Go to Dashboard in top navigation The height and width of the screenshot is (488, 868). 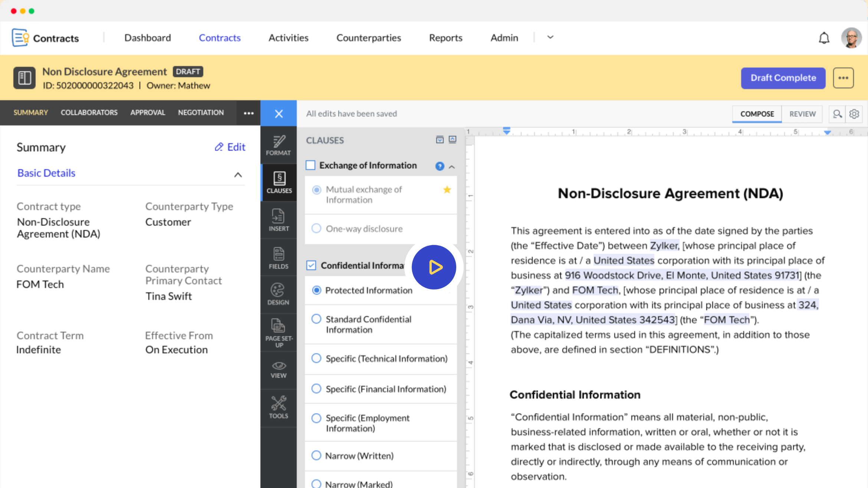click(x=148, y=38)
